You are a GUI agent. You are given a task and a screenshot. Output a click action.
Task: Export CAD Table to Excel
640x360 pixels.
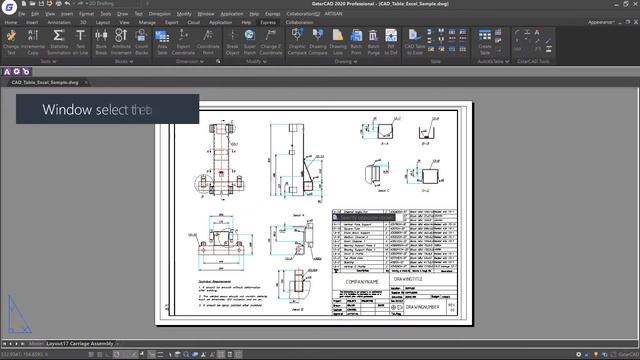pyautogui.click(x=415, y=42)
